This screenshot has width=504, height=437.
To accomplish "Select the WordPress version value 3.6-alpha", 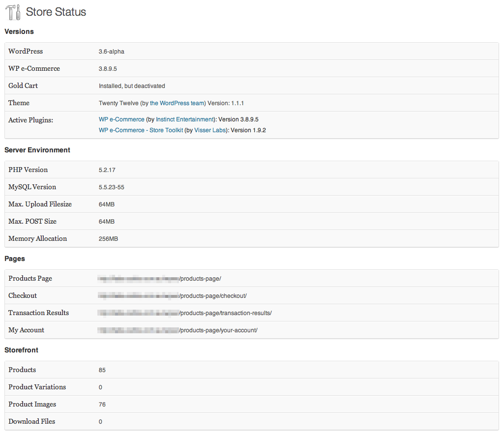I will (112, 52).
